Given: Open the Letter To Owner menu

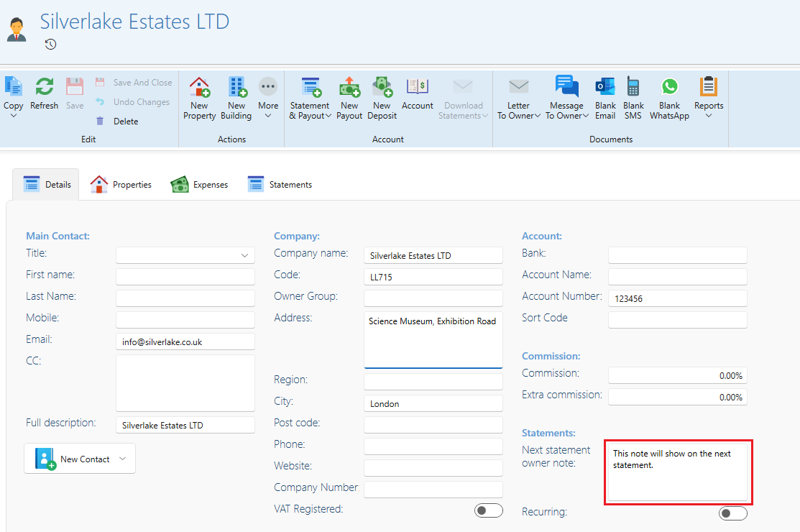Looking at the screenshot, I should point(518,98).
